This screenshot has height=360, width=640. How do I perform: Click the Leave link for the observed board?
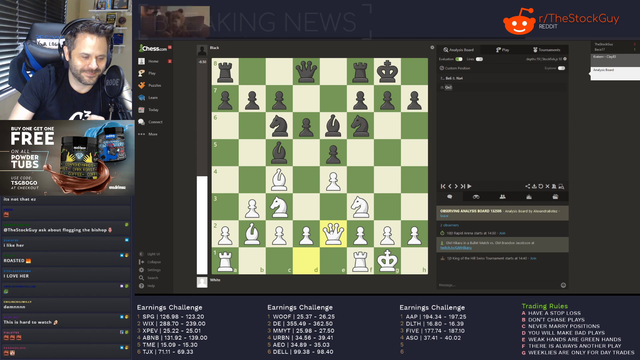[444, 216]
